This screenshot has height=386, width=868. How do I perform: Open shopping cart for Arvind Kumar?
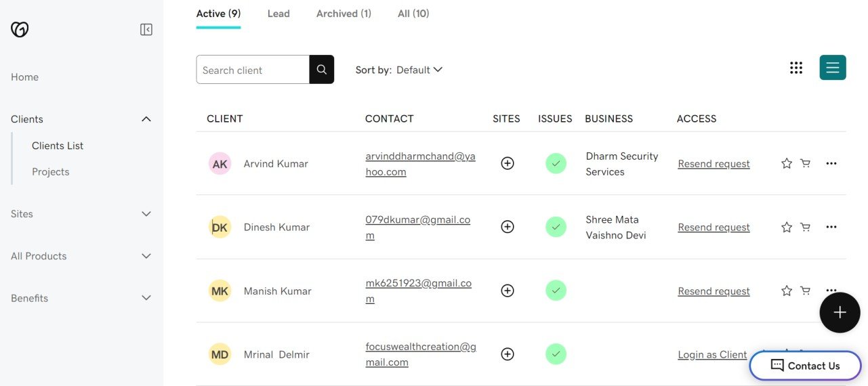(805, 163)
